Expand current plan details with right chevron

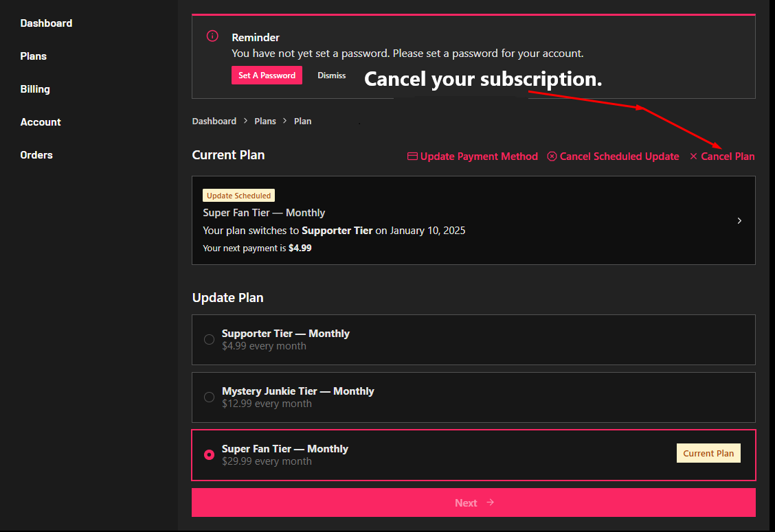pyautogui.click(x=739, y=220)
